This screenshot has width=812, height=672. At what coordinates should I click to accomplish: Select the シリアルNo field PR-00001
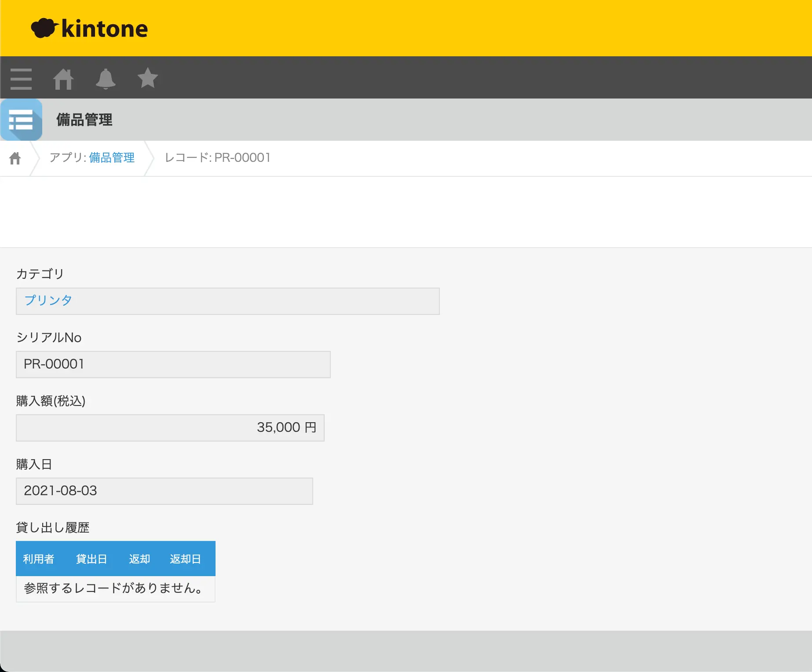[x=173, y=365]
